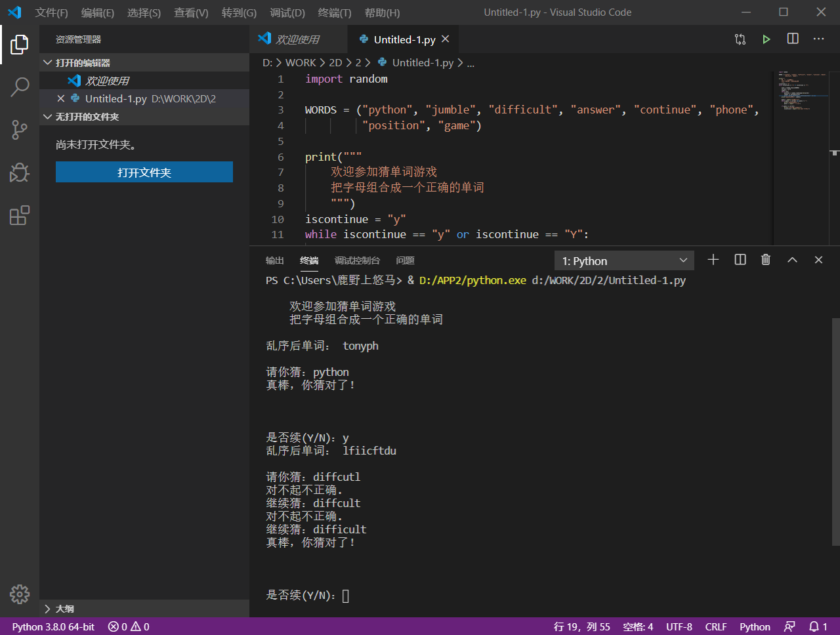Viewport: 840px width, 635px height.
Task: Open the Extensions view
Action: (x=20, y=215)
